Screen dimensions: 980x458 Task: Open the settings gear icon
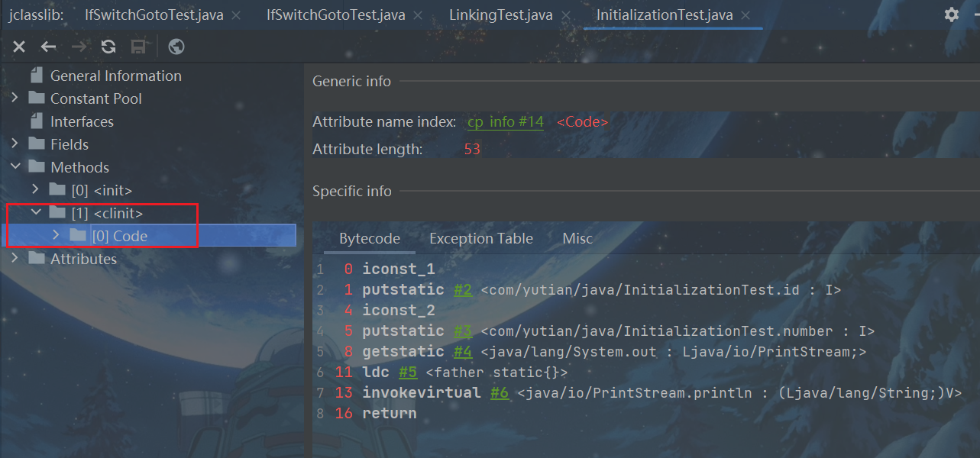[x=951, y=15]
